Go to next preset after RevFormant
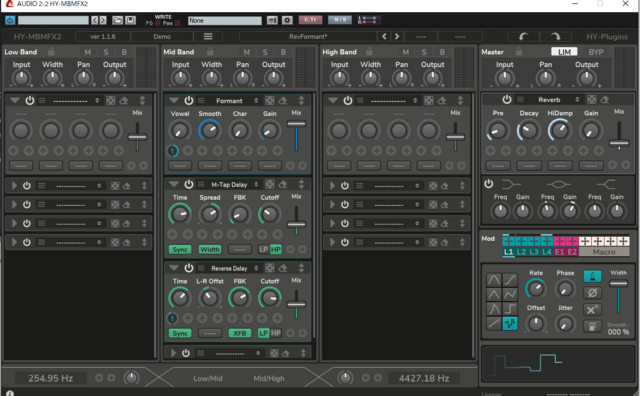The width and height of the screenshot is (640, 396). [x=397, y=36]
